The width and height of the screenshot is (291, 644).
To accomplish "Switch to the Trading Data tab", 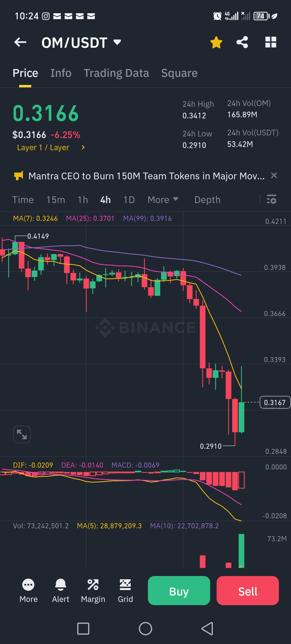I will pos(116,73).
